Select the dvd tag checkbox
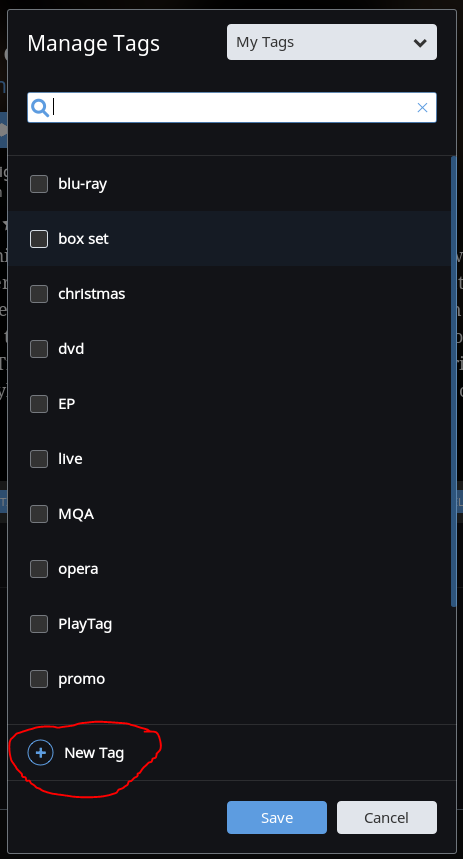463x859 pixels. point(39,349)
